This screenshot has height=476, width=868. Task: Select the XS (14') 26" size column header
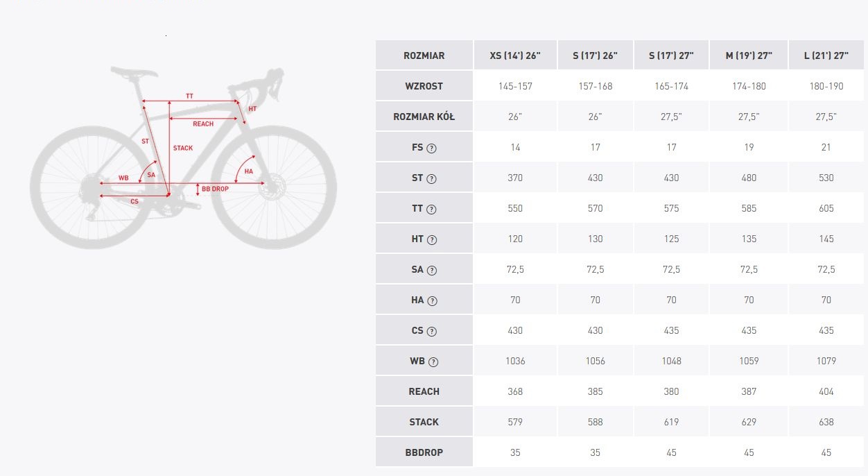pyautogui.click(x=515, y=56)
